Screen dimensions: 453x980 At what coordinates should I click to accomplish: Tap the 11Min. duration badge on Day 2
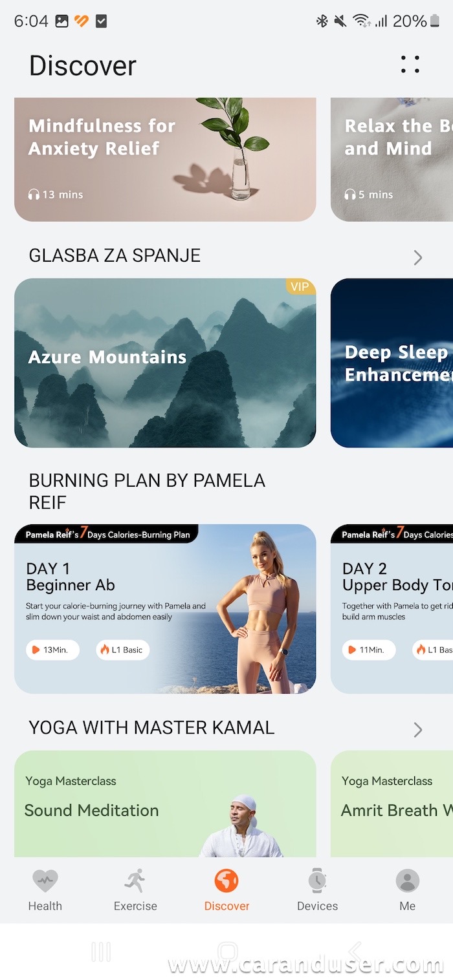[x=369, y=650]
